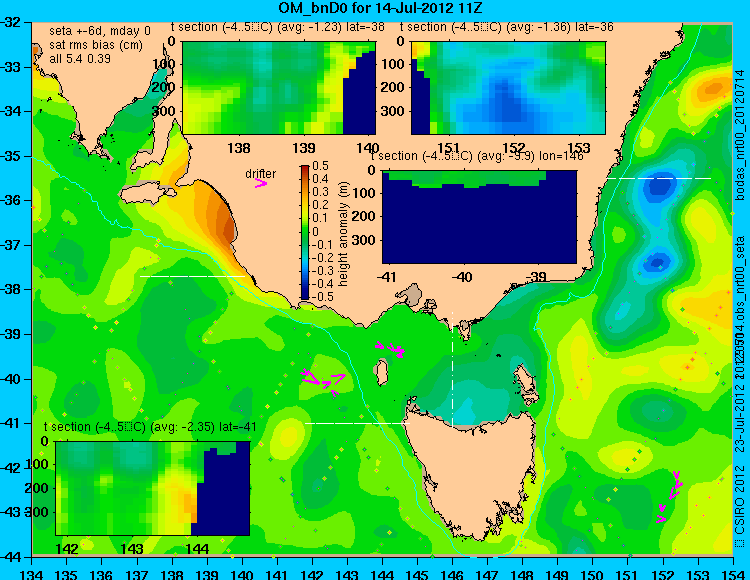Click the magenta drifter legend arrow
This screenshot has height=580, width=750.
(x=261, y=183)
